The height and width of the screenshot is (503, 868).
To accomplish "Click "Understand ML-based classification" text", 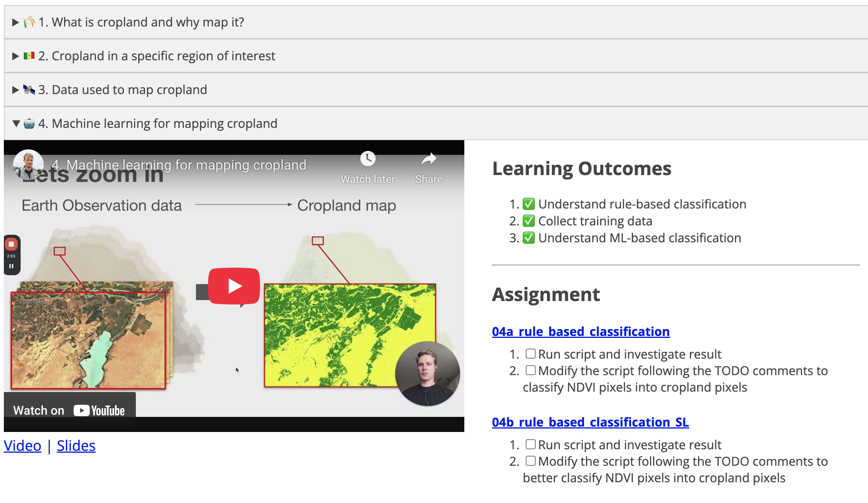I will [640, 238].
